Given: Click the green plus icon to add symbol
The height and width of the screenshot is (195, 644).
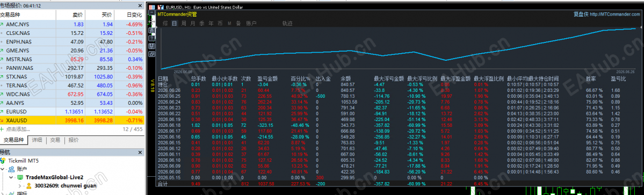Looking at the screenshot, I should point(2,129).
